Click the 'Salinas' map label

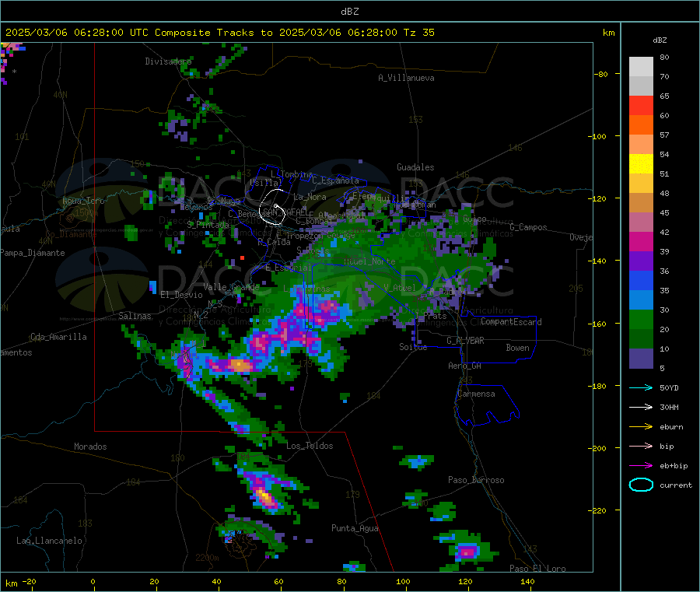coord(135,316)
